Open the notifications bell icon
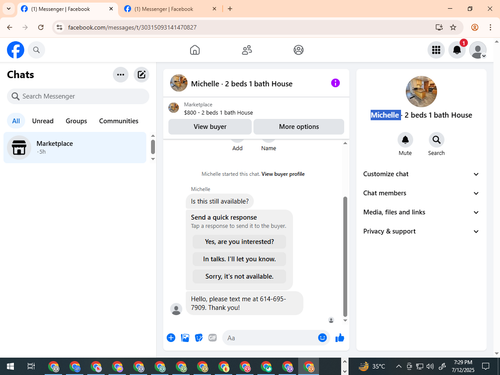500x375 pixels. point(457,50)
